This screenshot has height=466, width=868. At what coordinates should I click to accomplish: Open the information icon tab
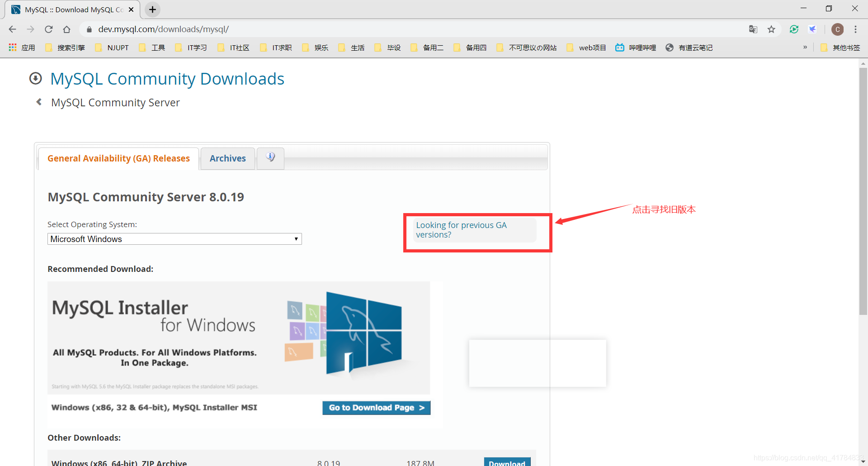coord(270,158)
